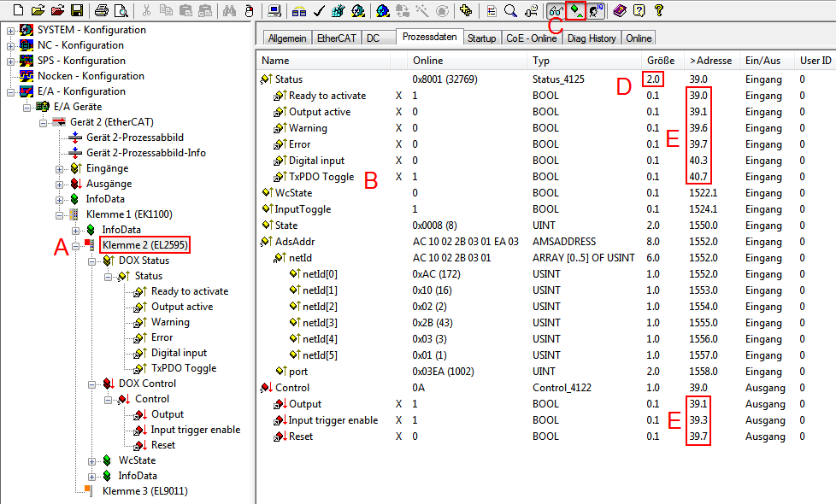Select Klemme 2 (EL2595) in tree
Image resolution: width=836 pixels, height=504 pixels.
click(x=144, y=245)
